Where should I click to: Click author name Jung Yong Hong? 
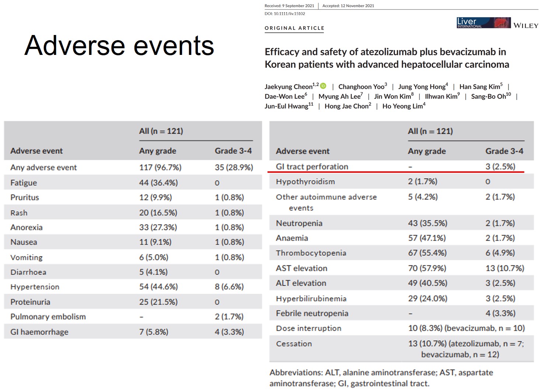tap(423, 86)
